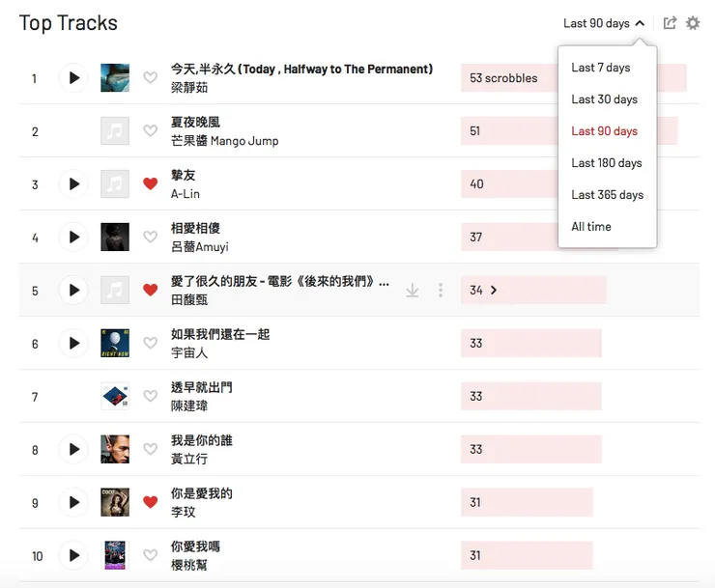The height and width of the screenshot is (588, 715).
Task: Play the track ranked number 1
Action: [73, 77]
